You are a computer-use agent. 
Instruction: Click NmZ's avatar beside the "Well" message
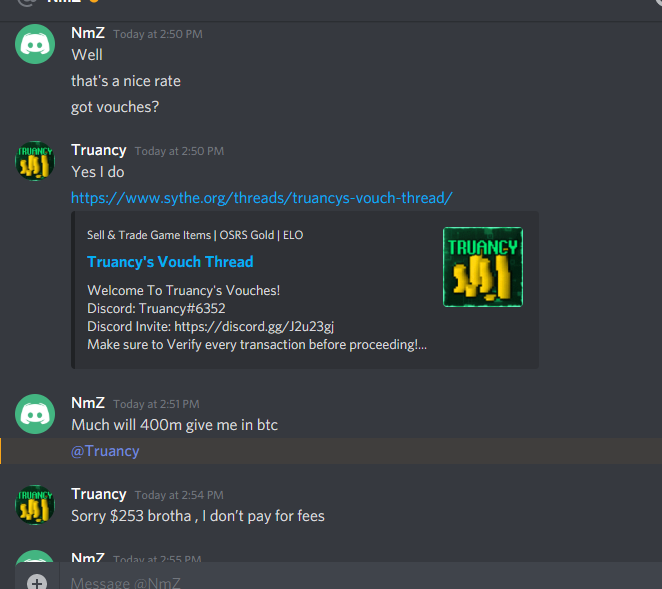pyautogui.click(x=35, y=44)
